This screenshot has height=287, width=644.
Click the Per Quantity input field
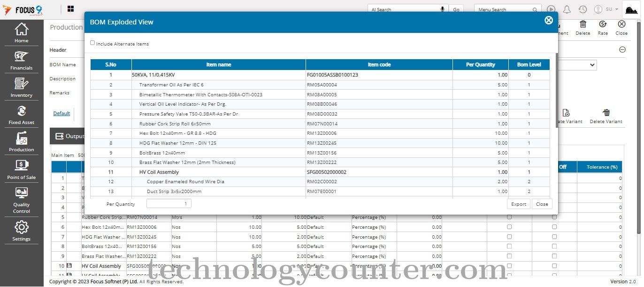pyautogui.click(x=169, y=204)
